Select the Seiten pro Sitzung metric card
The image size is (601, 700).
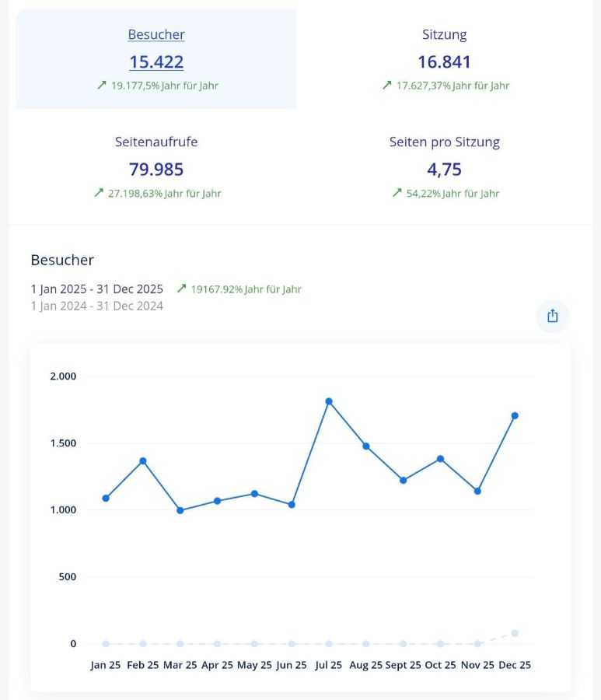[445, 166]
